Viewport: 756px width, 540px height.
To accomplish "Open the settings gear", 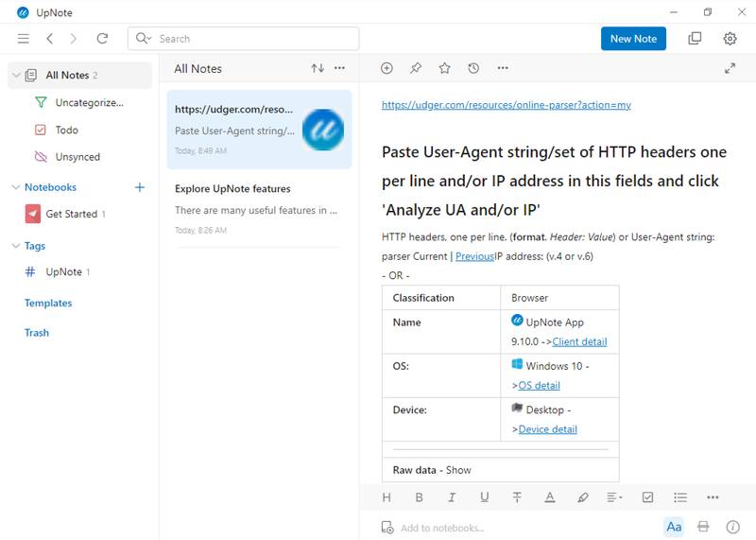I will pyautogui.click(x=730, y=39).
